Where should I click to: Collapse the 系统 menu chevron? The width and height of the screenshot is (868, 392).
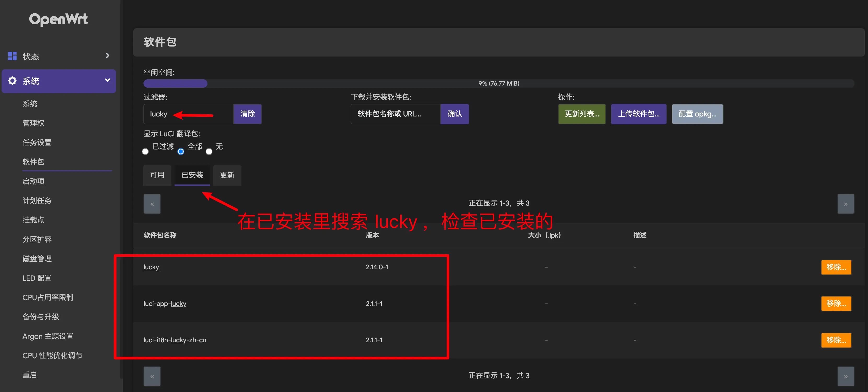click(x=107, y=80)
